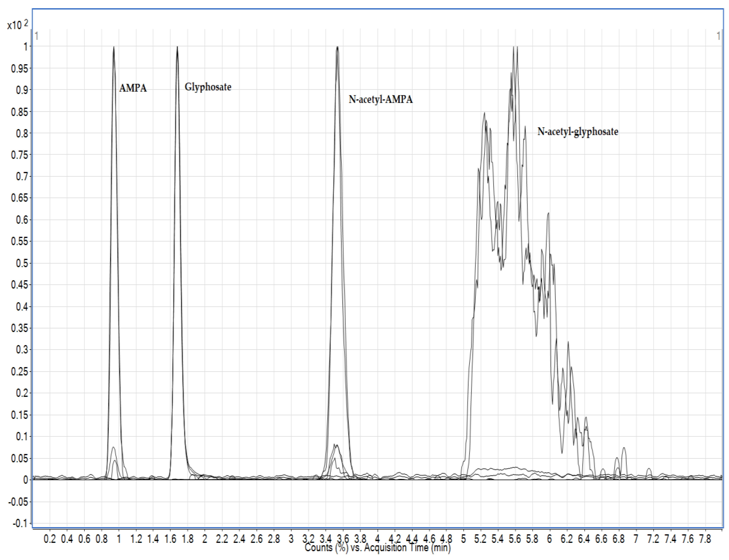Click the apex of the AMPA peak

click(114, 47)
